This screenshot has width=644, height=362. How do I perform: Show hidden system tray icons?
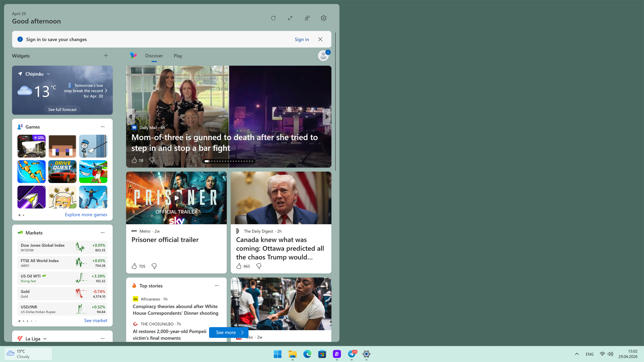tap(577, 354)
